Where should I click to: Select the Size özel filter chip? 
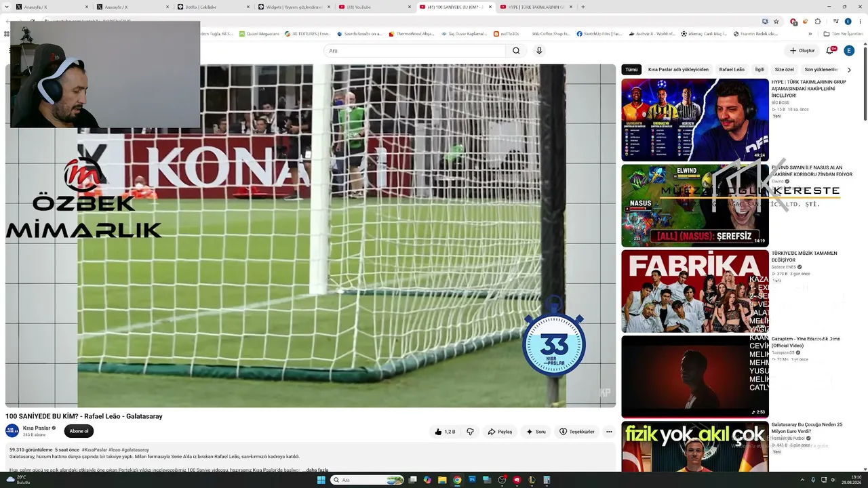(784, 69)
